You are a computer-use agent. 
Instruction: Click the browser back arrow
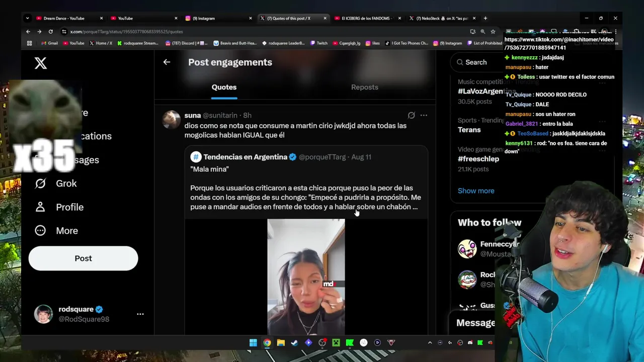(x=28, y=32)
